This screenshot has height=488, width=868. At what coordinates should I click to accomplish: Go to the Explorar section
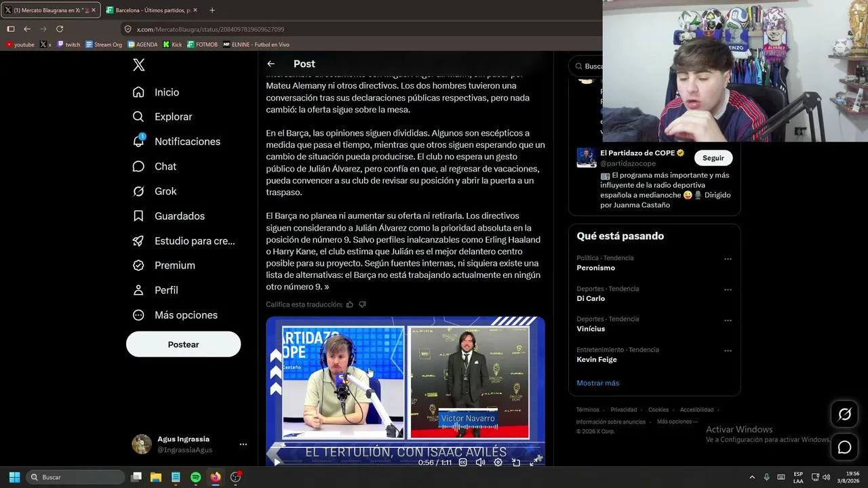[x=163, y=117]
